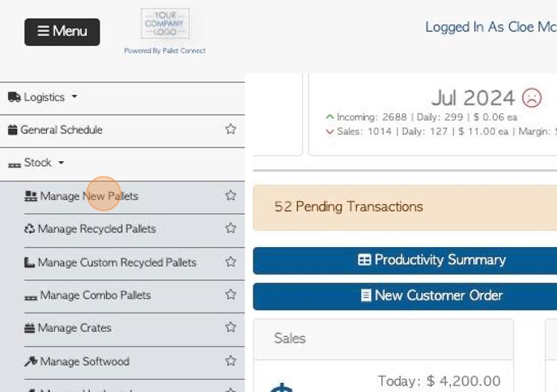Click the Manage Recycled Pallets recycle icon
The height and width of the screenshot is (392, 557).
tap(29, 228)
